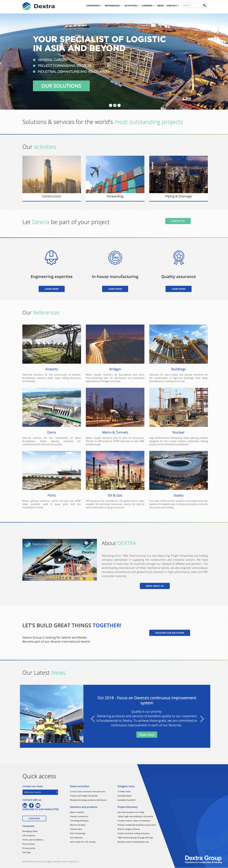Viewport: 228px width, 868px height.
Task: Open the Stadia reference link
Action: pyautogui.click(x=179, y=495)
